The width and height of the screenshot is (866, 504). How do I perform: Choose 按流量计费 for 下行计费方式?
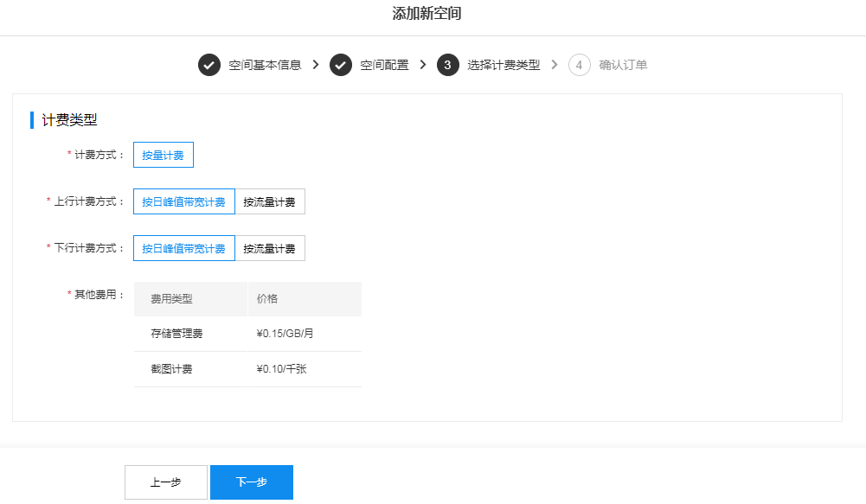(270, 248)
